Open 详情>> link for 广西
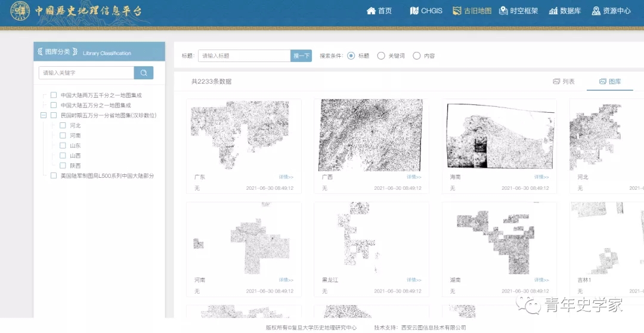Viewport: 644px width, 333px height. pyautogui.click(x=414, y=177)
